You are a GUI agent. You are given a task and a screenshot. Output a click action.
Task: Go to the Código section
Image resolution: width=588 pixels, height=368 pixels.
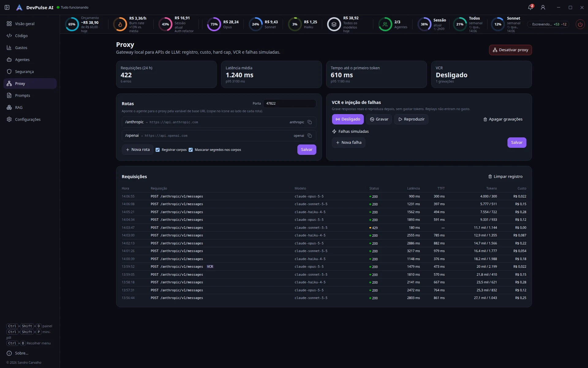click(x=30, y=36)
